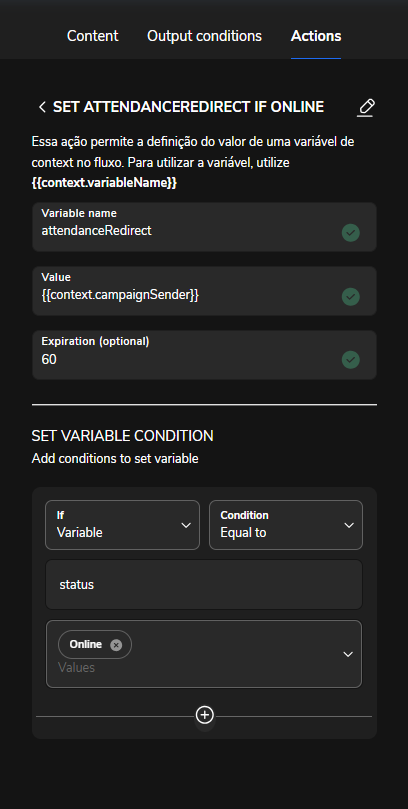Click the Values placeholder text area
Image resolution: width=408 pixels, height=809 pixels.
(76, 668)
